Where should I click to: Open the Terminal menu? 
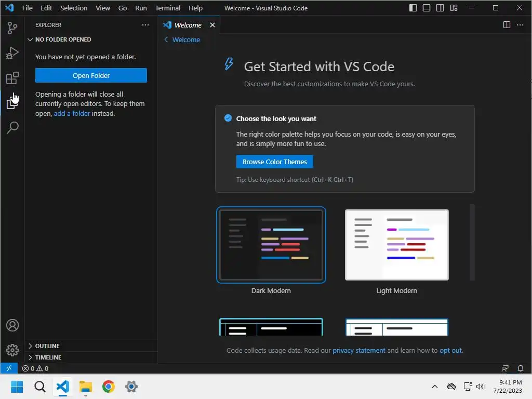(168, 8)
